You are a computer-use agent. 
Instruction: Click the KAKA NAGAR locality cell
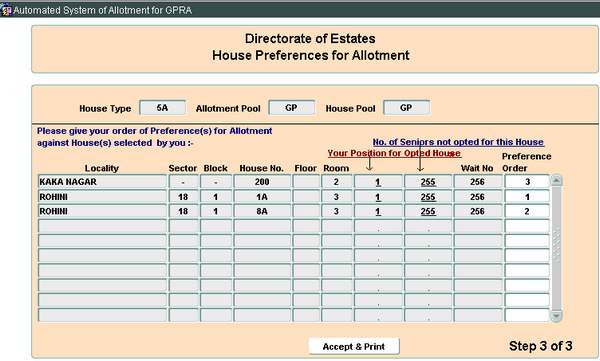point(102,181)
